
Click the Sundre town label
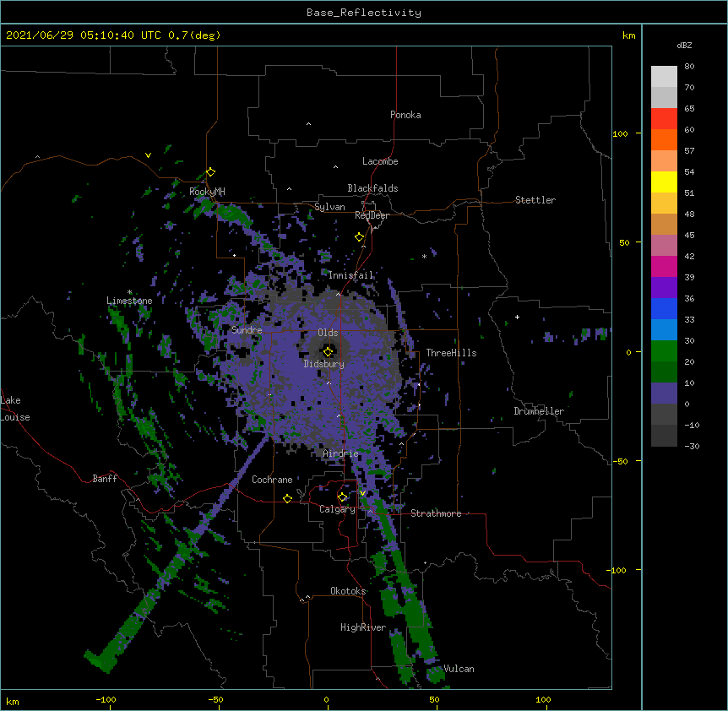click(247, 330)
